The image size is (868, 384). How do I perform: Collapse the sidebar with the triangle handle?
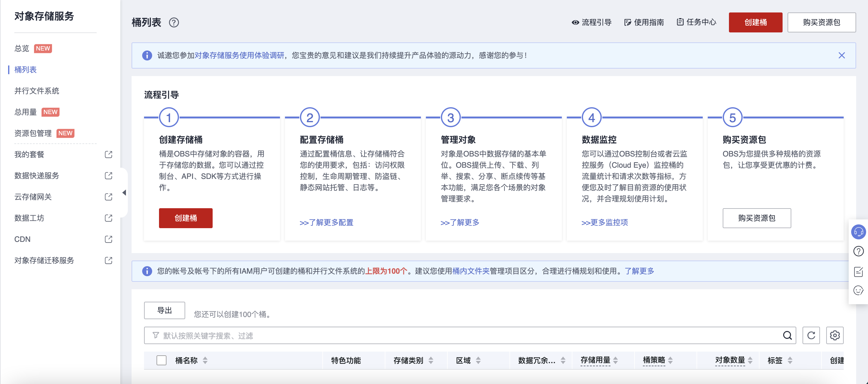coord(124,193)
